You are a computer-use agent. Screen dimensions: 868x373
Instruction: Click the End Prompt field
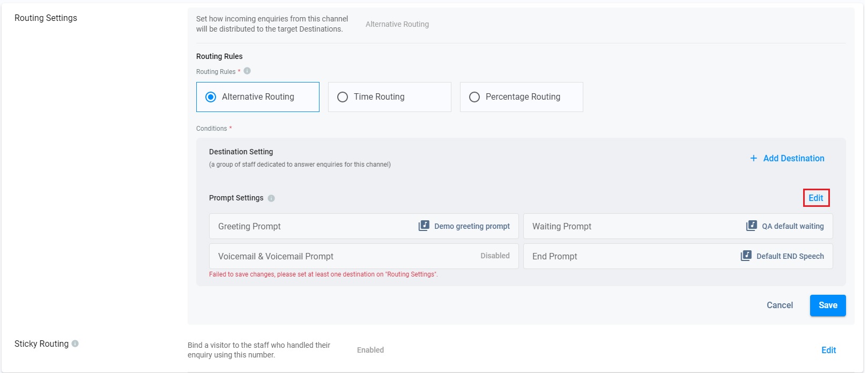pyautogui.click(x=627, y=256)
